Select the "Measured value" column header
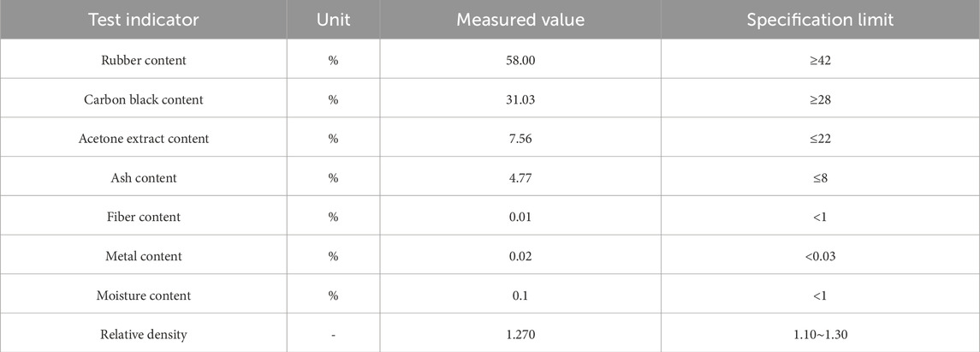This screenshot has width=980, height=352. 520,21
